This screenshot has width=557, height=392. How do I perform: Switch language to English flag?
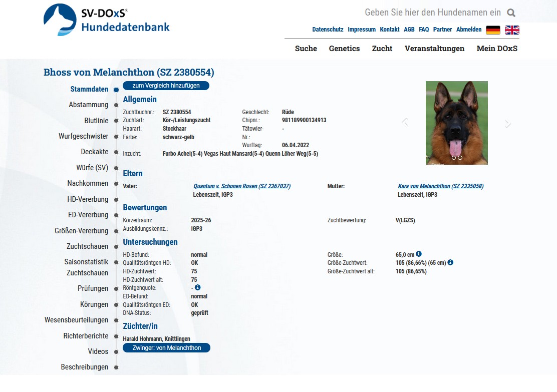[512, 30]
